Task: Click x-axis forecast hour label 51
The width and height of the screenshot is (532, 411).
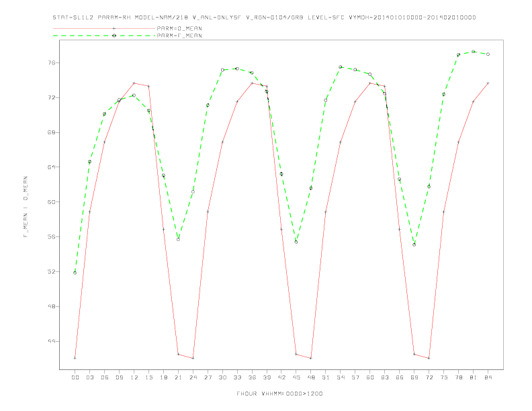Action: [326, 377]
